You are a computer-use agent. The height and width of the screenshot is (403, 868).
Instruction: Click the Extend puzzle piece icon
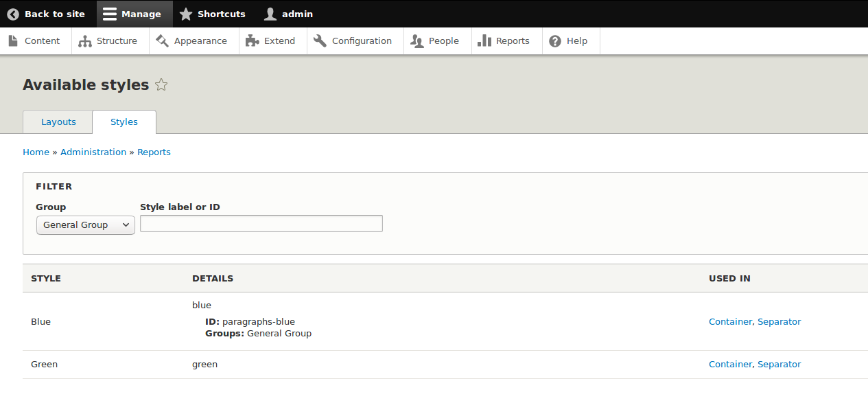coord(253,41)
